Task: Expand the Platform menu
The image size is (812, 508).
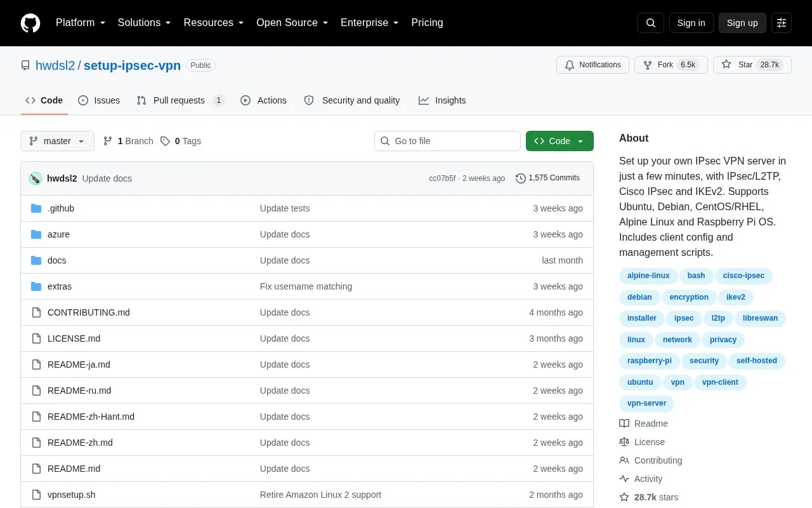Action: (x=81, y=23)
